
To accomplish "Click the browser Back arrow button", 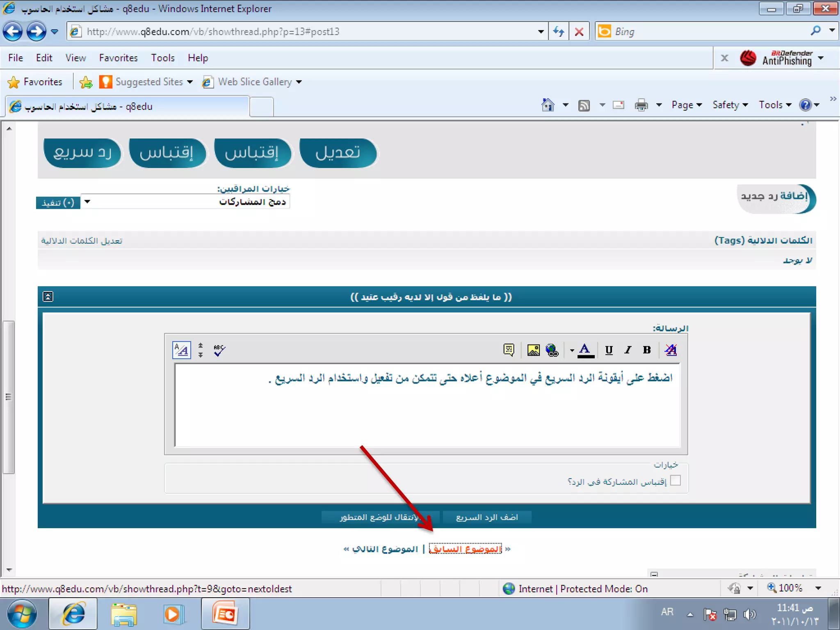I will (x=13, y=31).
